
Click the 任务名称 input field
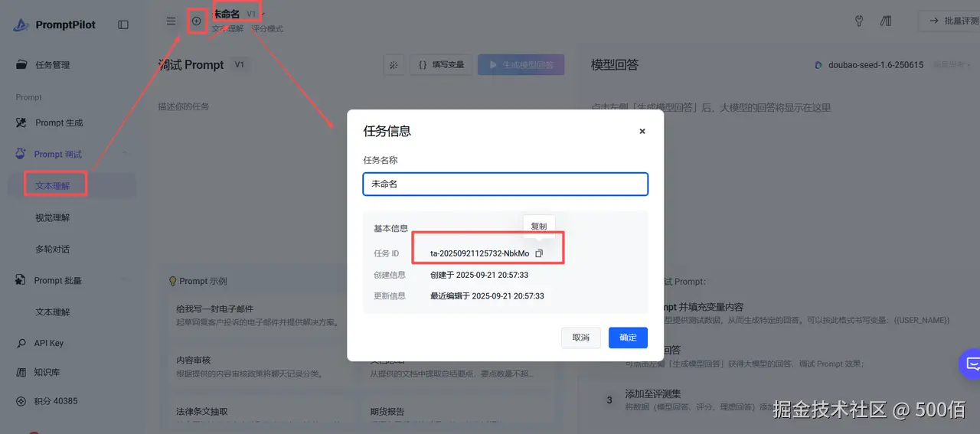point(505,184)
